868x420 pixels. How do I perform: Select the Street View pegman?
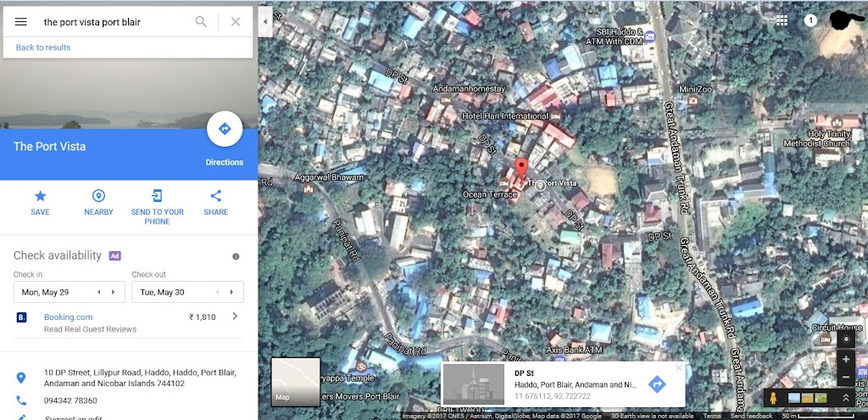pos(773,397)
